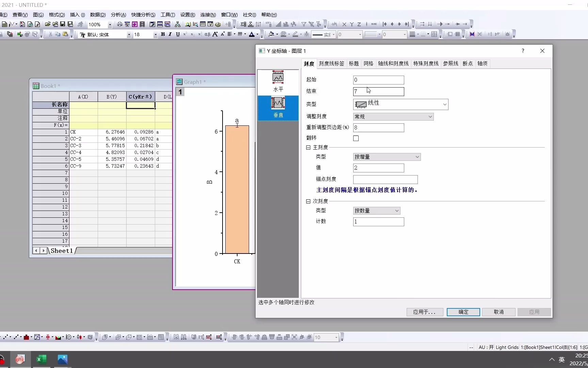Set column as Y icon
Viewport: 588px width, 368px height.
pos(352,24)
